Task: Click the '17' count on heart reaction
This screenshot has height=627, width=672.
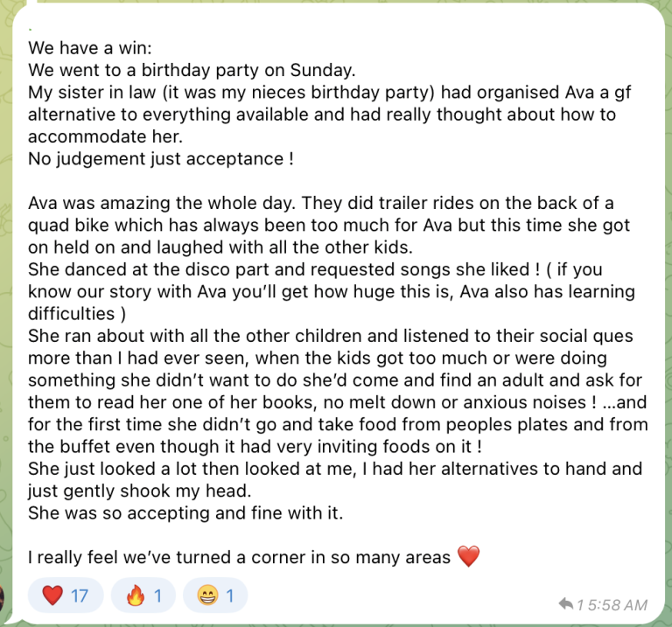Action: (80, 596)
